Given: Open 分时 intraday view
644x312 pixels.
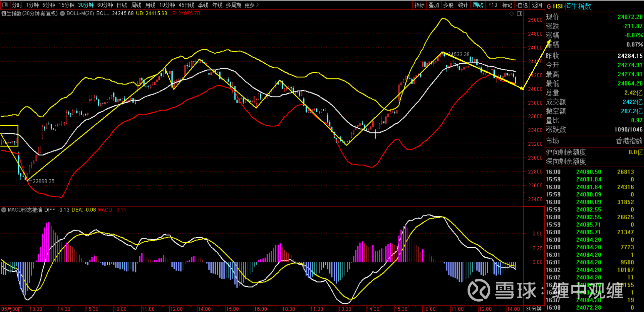Looking at the screenshot, I should click(17, 5).
